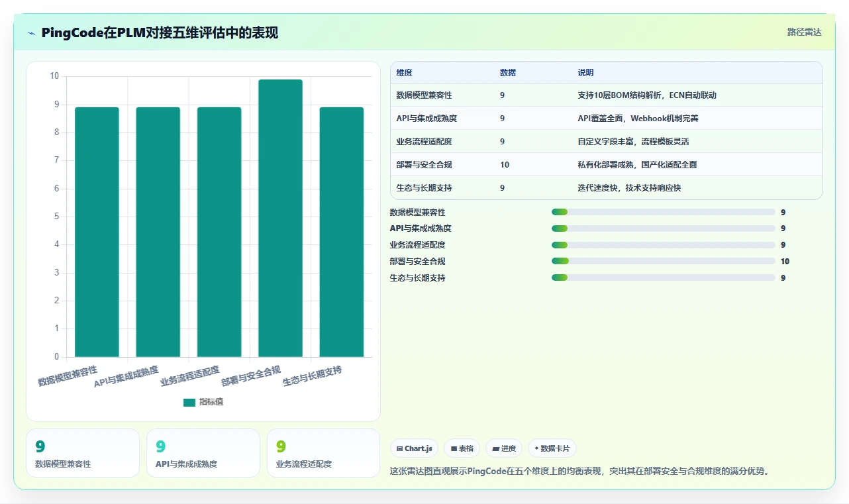Click the 支持10层BOM结构解析 description cell

coord(647,95)
